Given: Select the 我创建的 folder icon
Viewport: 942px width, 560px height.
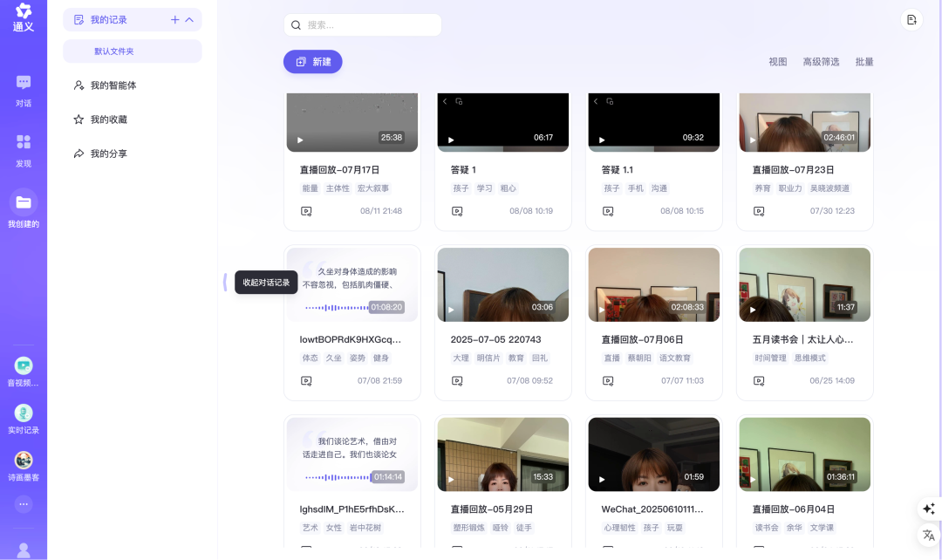Looking at the screenshot, I should [24, 202].
